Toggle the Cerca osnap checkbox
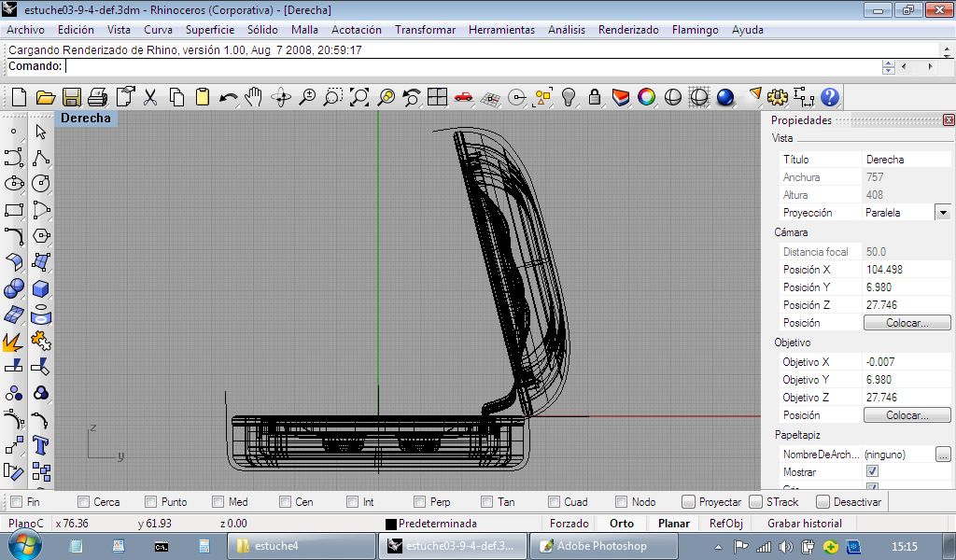The width and height of the screenshot is (956, 560). (84, 502)
